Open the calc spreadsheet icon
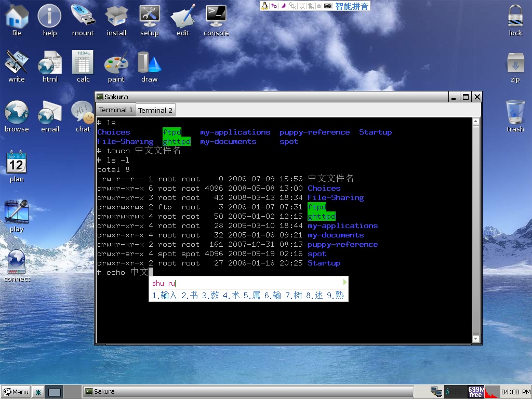This screenshot has height=399, width=532. (x=83, y=63)
